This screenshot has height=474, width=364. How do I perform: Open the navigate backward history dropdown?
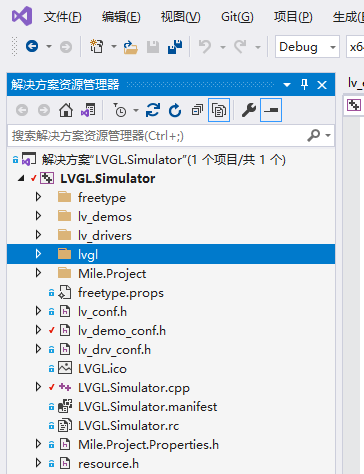49,46
